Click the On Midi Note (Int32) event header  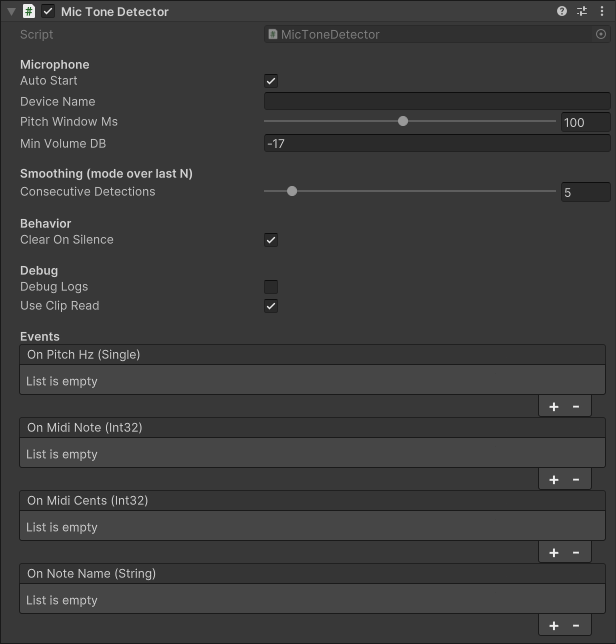tap(313, 428)
